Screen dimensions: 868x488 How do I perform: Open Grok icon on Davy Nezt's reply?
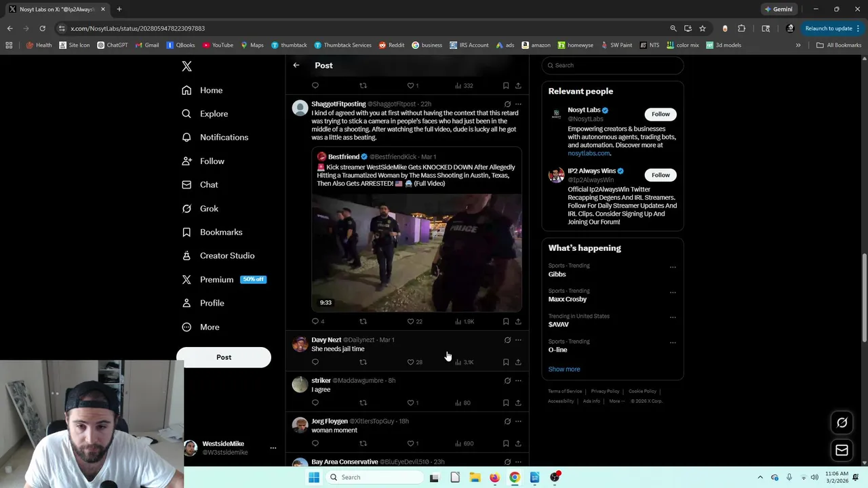click(x=507, y=340)
